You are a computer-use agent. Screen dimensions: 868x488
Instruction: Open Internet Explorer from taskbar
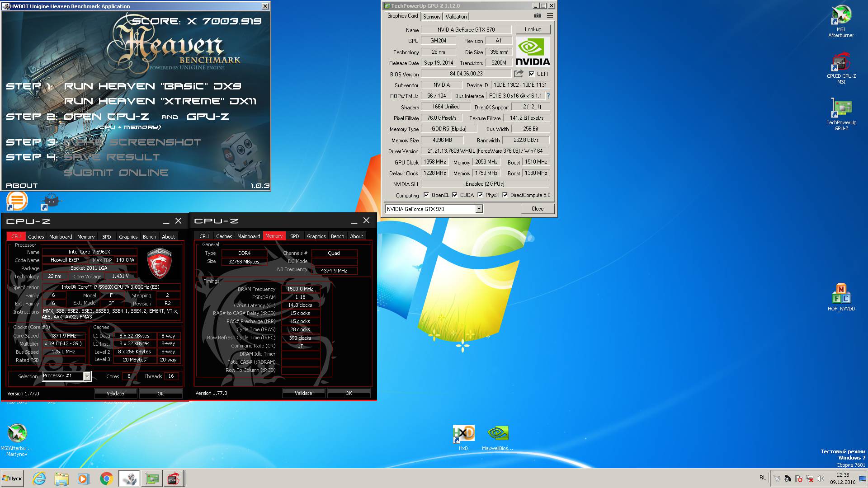pos(39,479)
